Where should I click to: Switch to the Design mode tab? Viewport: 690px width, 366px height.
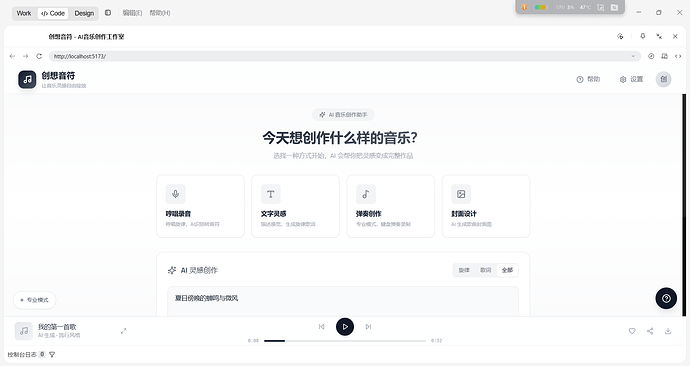pyautogui.click(x=84, y=13)
